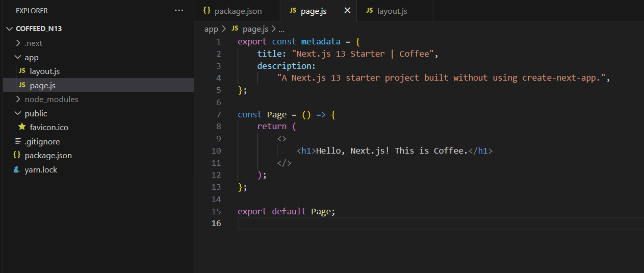
Task: Click the breadcrumb ellipsis after page.js
Action: tap(281, 29)
